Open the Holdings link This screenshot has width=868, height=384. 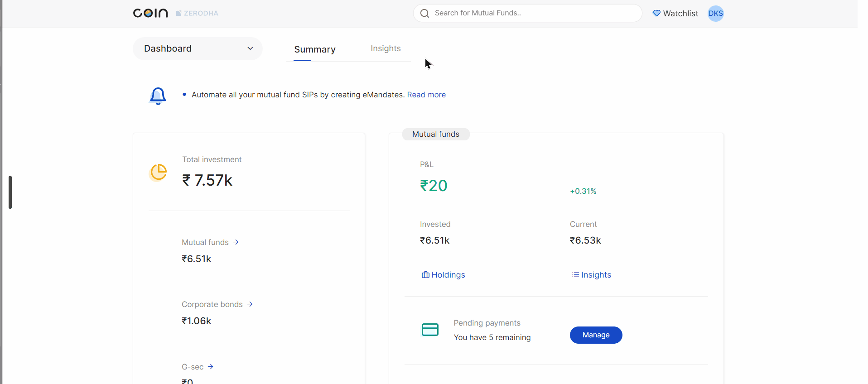point(443,275)
